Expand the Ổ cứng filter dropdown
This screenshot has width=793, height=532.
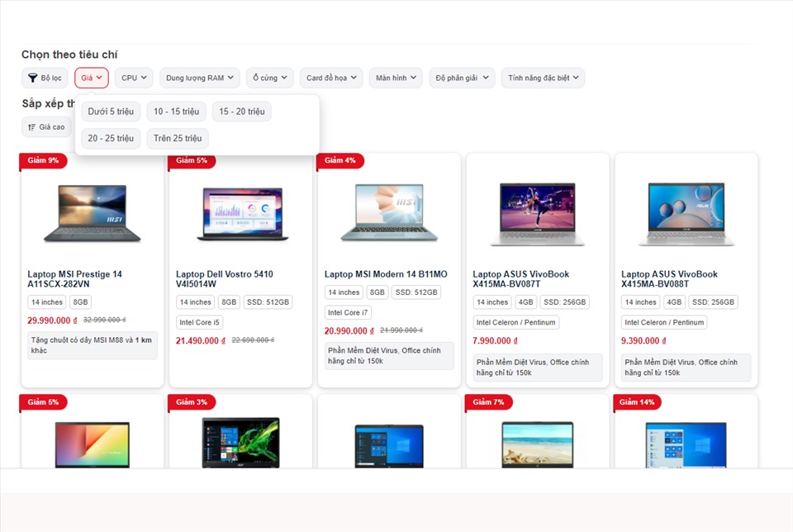pyautogui.click(x=269, y=78)
